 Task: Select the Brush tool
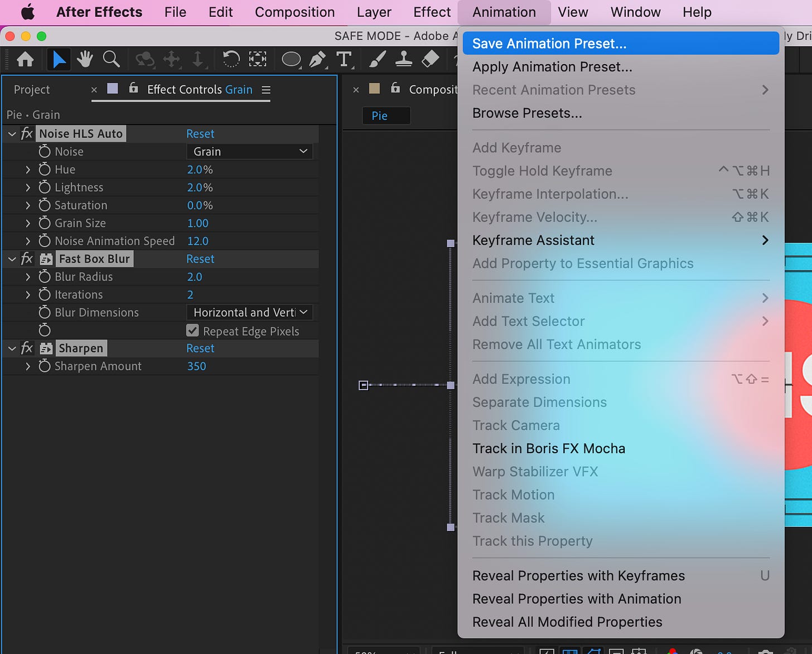click(x=378, y=59)
